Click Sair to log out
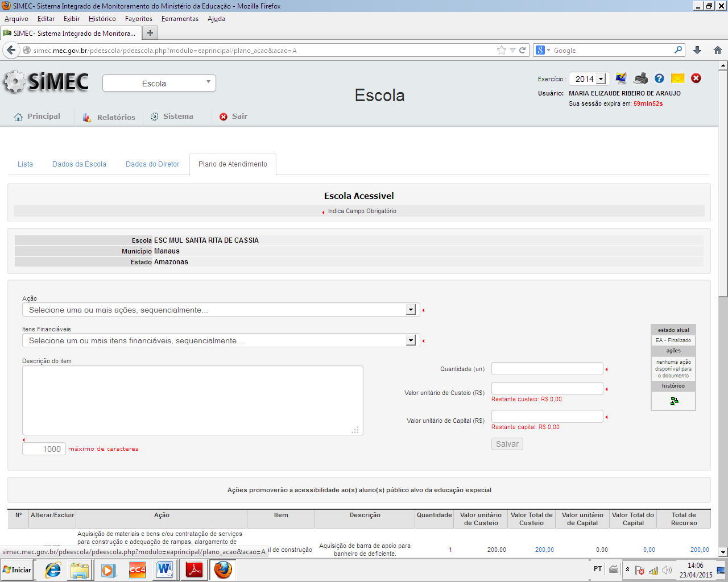Image resolution: width=728 pixels, height=582 pixels. tap(234, 117)
